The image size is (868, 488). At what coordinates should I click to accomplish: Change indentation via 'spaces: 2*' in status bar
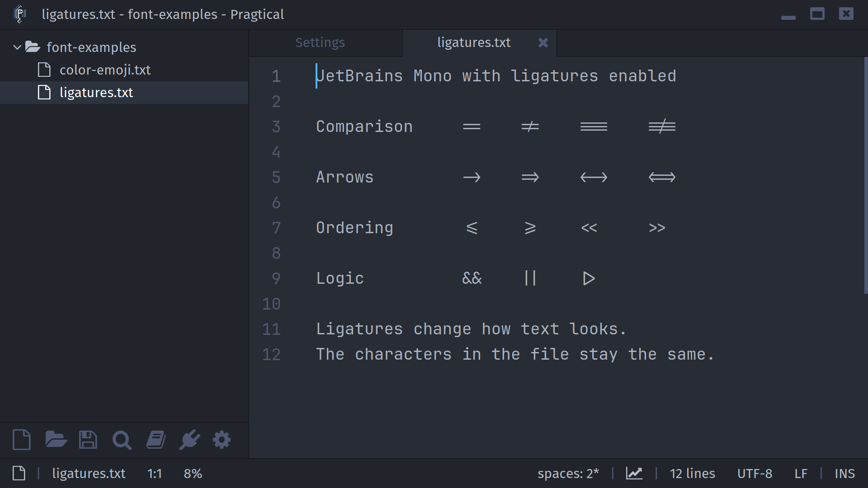[x=568, y=474]
